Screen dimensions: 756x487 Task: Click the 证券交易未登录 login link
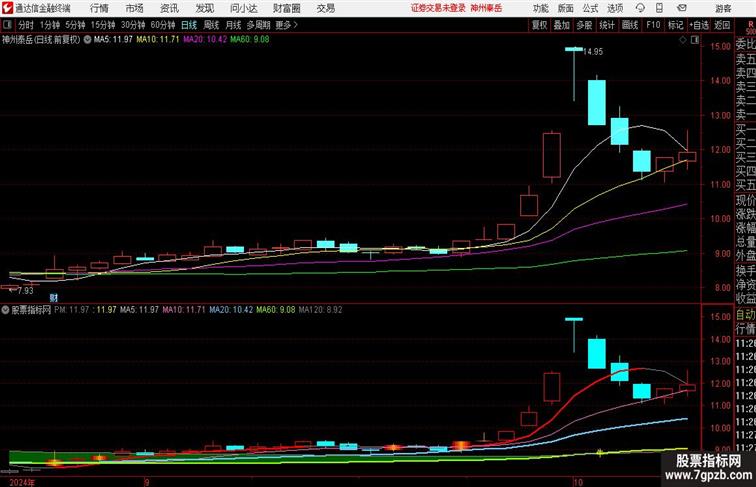(438, 8)
